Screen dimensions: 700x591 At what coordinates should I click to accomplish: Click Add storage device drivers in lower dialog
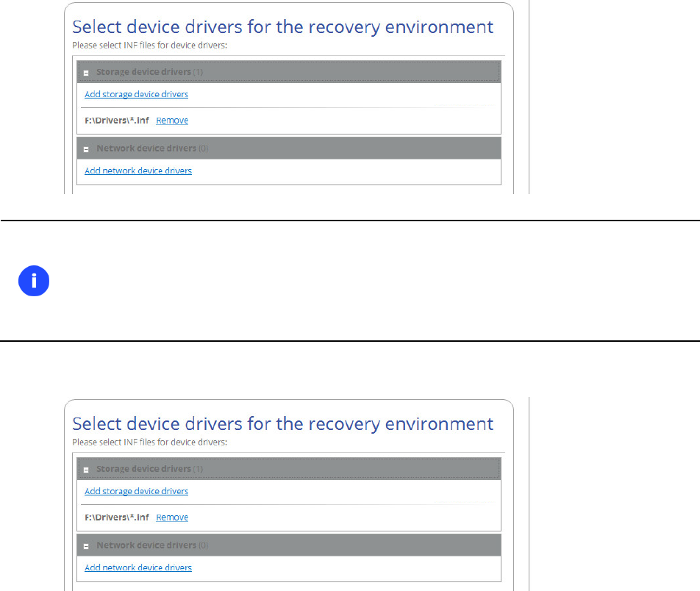click(136, 491)
